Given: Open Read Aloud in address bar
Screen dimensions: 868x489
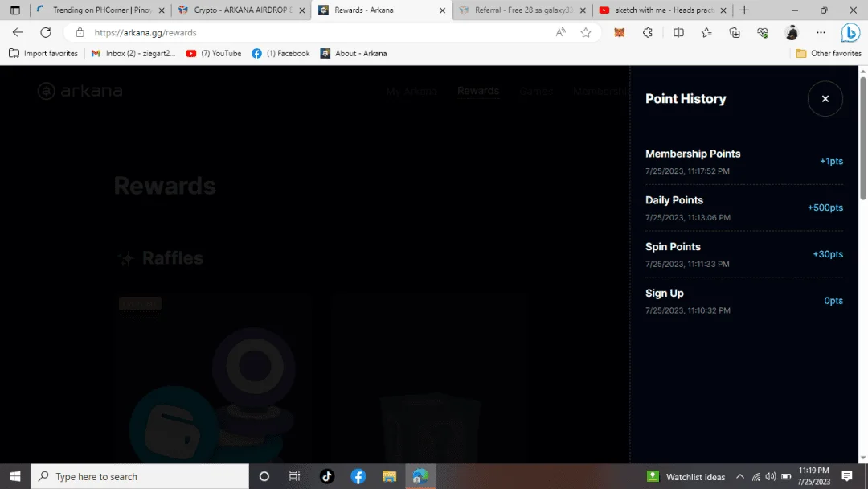Looking at the screenshot, I should click(561, 33).
